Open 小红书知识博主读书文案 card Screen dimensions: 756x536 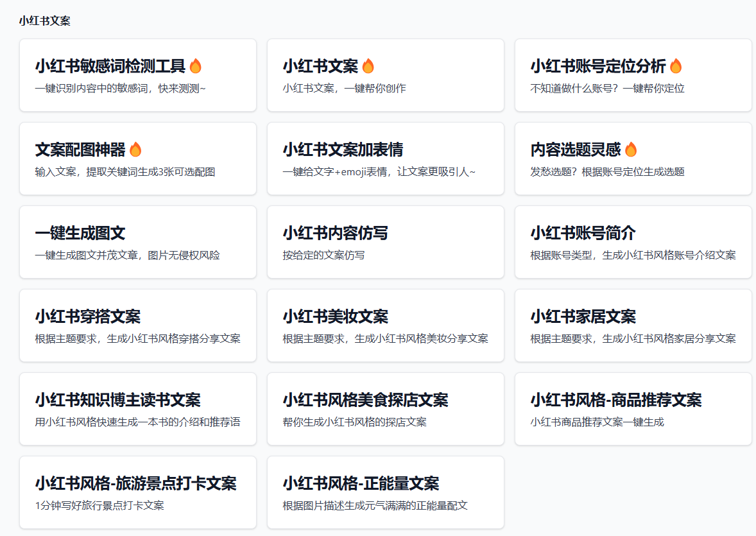pyautogui.click(x=137, y=409)
